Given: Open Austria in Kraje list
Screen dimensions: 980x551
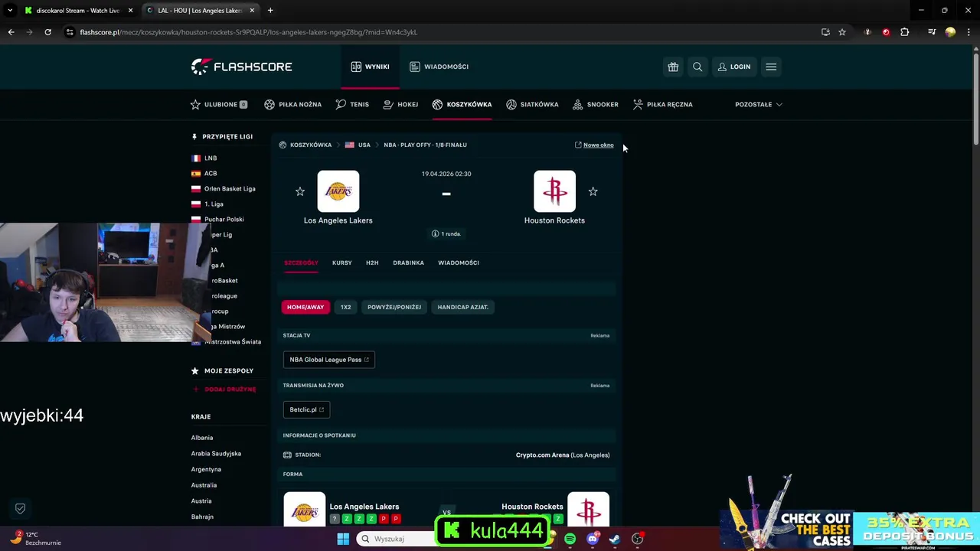Looking at the screenshot, I should [x=201, y=500].
